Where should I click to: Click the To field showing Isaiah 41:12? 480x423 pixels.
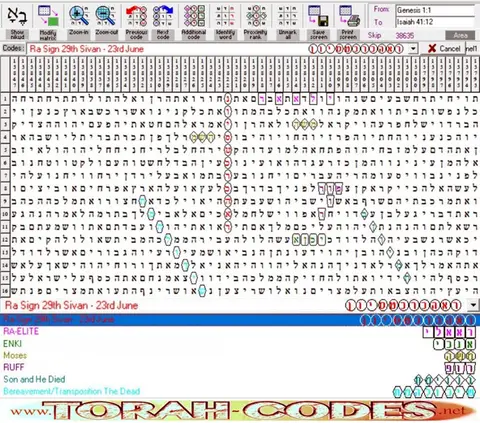coord(435,22)
